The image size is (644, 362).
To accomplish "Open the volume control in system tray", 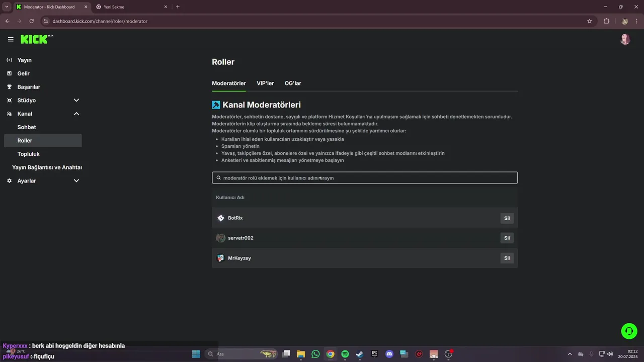I will coord(610,354).
